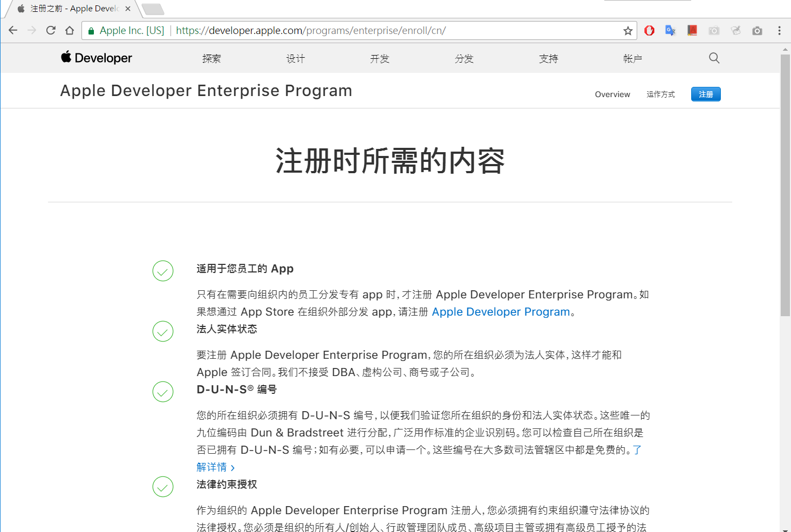Click the blue 注册 button

click(705, 94)
